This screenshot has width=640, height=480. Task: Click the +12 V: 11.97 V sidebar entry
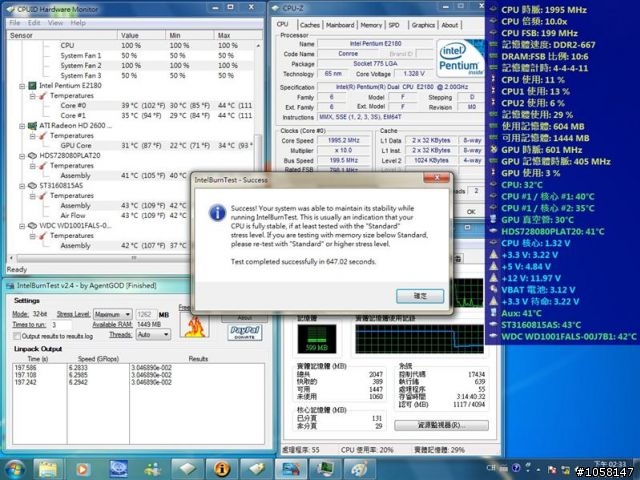pos(530,278)
